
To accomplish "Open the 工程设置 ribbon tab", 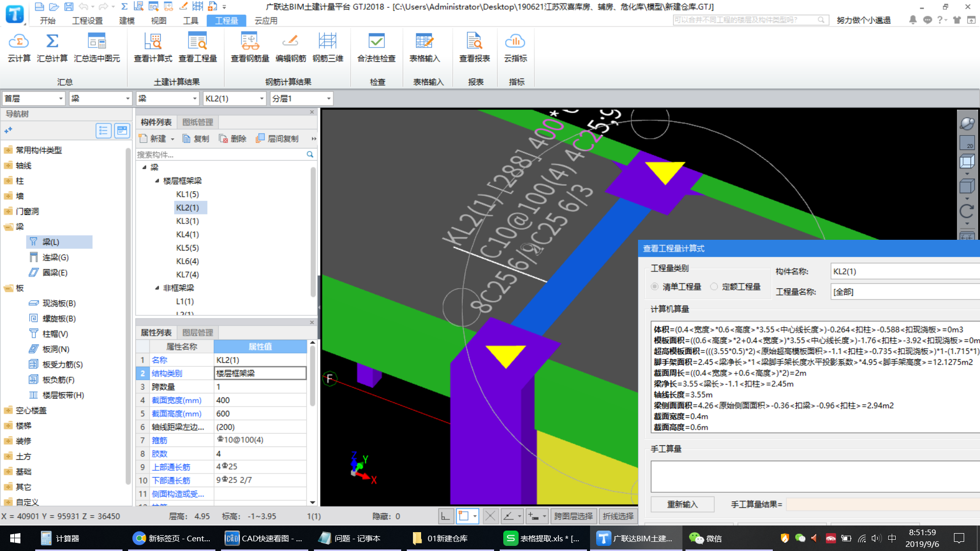I will coord(87,20).
